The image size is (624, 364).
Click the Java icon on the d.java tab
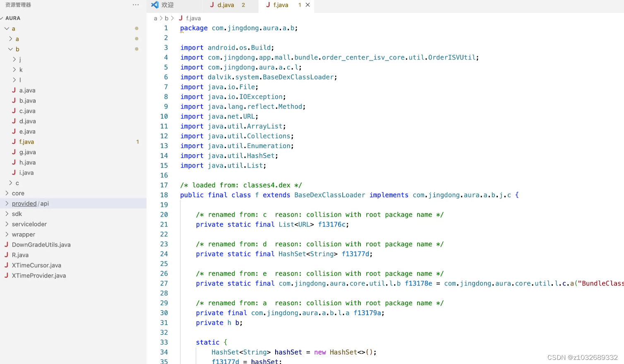point(213,5)
